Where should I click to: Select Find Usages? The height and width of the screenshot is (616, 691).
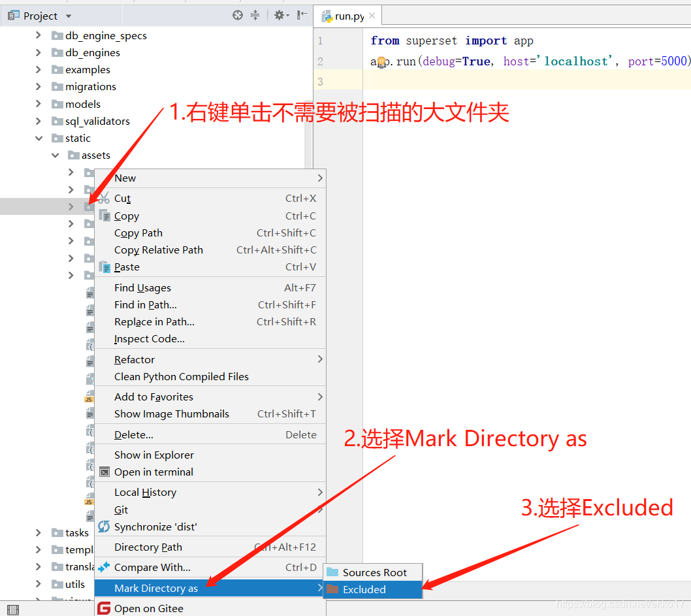(211, 287)
